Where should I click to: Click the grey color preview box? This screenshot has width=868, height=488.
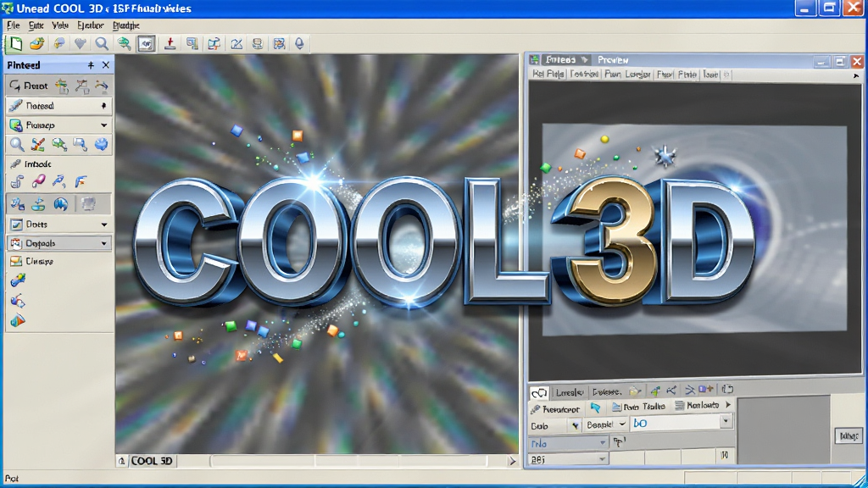783,430
